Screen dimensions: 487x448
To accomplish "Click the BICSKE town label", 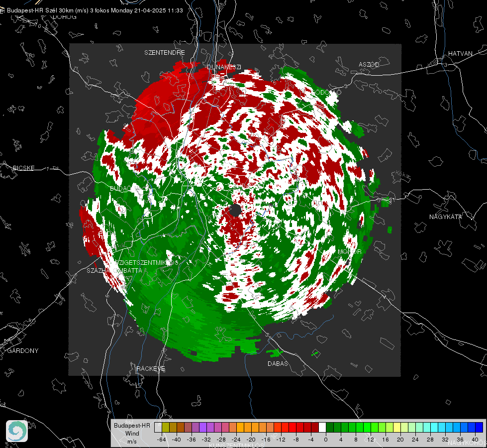I will click(x=23, y=168).
